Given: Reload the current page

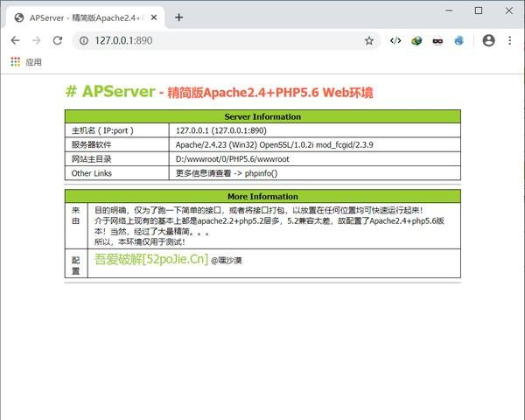Looking at the screenshot, I should coord(58,40).
